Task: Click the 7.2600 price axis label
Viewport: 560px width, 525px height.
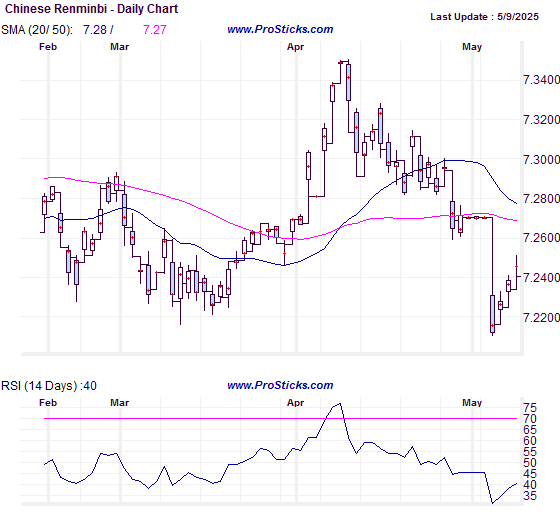Action: coord(541,238)
